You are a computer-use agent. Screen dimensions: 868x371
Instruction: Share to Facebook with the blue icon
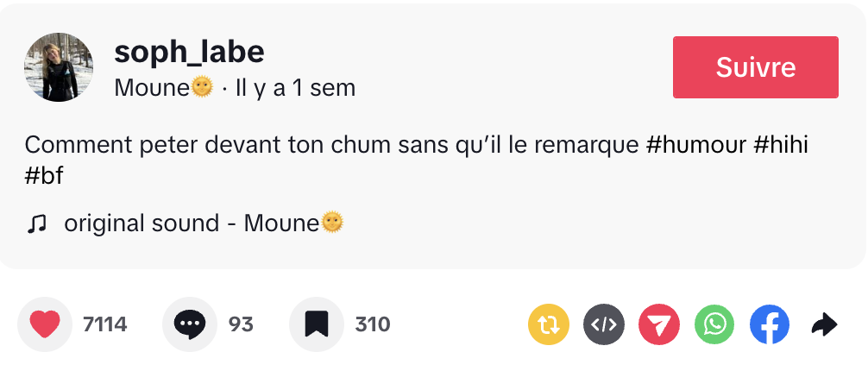coord(770,325)
